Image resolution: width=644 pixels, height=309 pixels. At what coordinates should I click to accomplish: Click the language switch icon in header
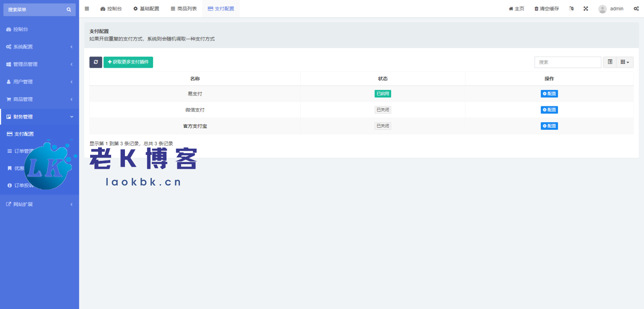(571, 8)
